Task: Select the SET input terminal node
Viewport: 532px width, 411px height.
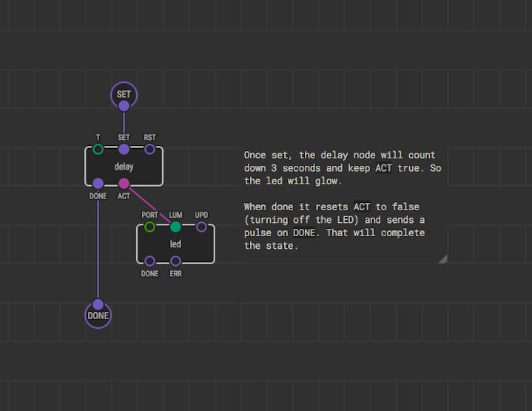Action: (x=124, y=94)
